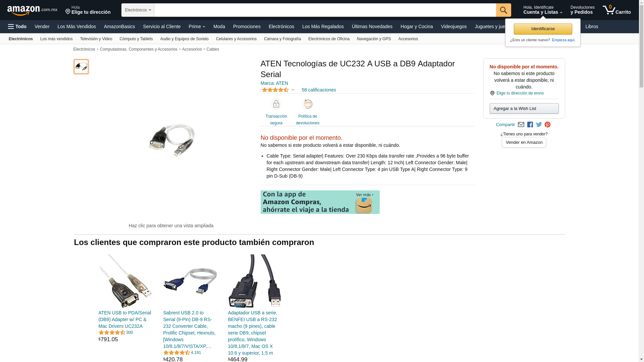Select the product thumbnail image
Screen dimensions: 644x362
pyautogui.click(x=81, y=67)
